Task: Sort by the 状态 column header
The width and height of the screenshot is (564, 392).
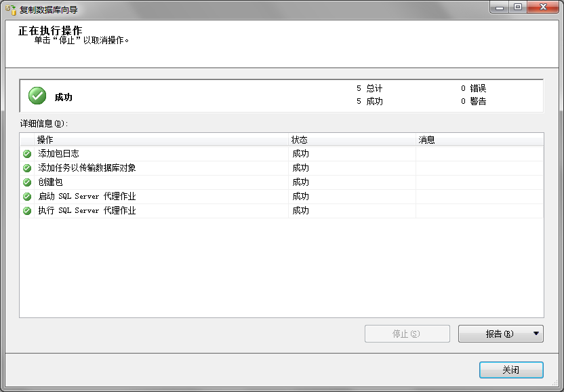Action: pos(352,140)
